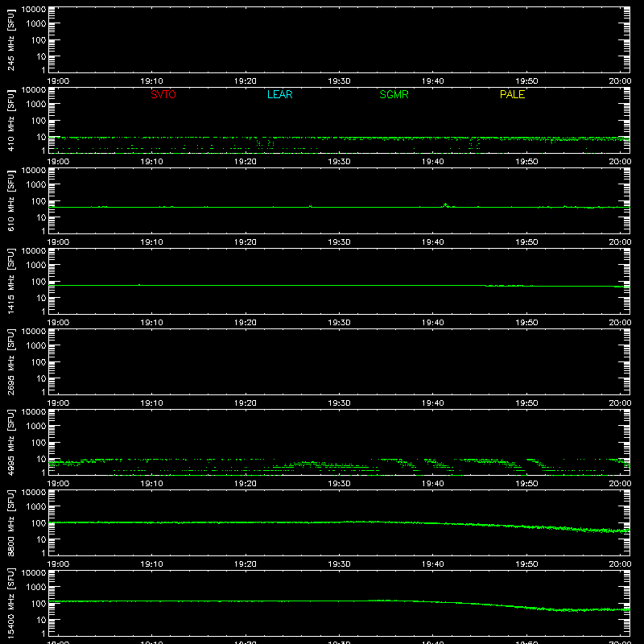Select the 4995 MHz [SFU] axis label
The image size is (644, 644).
pyautogui.click(x=11, y=443)
